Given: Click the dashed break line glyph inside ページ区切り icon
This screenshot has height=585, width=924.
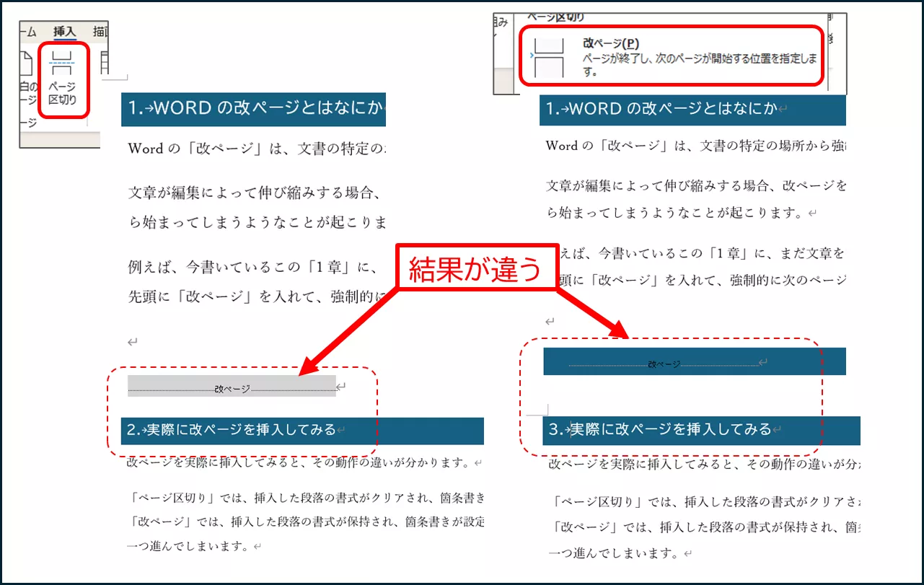Looking at the screenshot, I should pyautogui.click(x=63, y=63).
